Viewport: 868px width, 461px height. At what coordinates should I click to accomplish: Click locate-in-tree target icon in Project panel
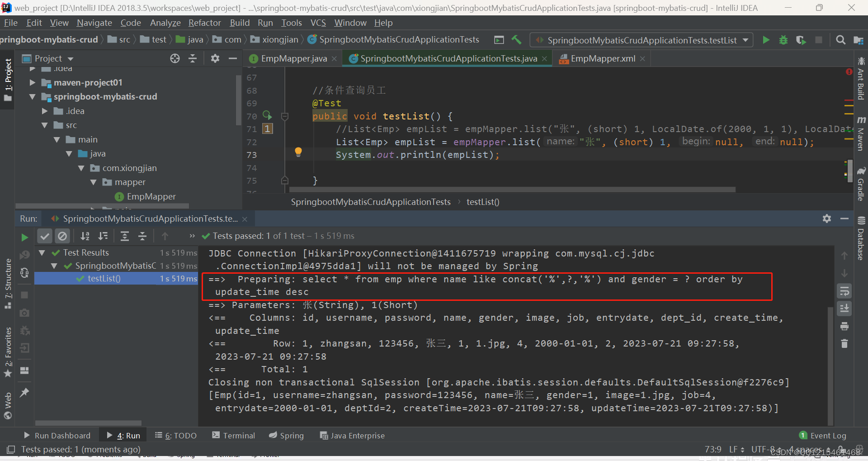point(175,58)
